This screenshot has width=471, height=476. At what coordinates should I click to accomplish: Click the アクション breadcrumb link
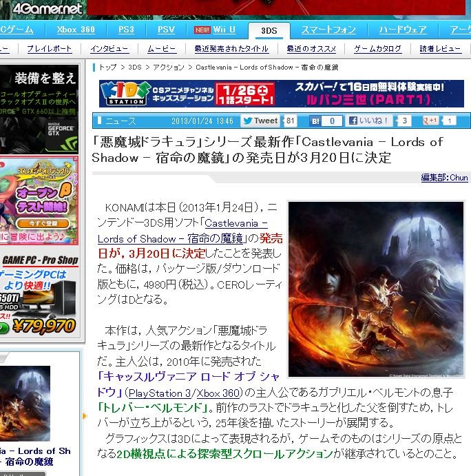[169, 67]
